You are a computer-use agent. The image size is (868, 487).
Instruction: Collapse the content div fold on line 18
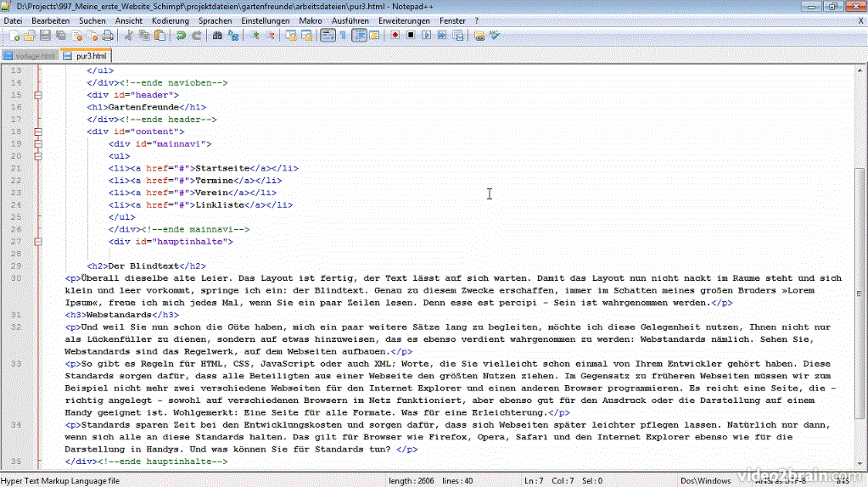(38, 132)
